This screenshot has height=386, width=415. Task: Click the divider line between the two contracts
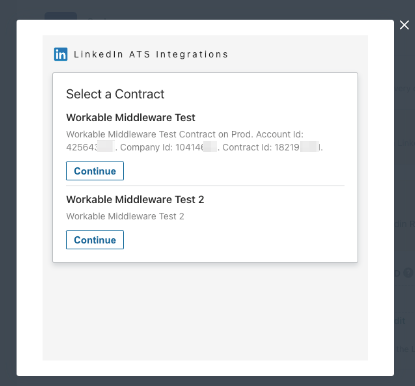pos(205,185)
